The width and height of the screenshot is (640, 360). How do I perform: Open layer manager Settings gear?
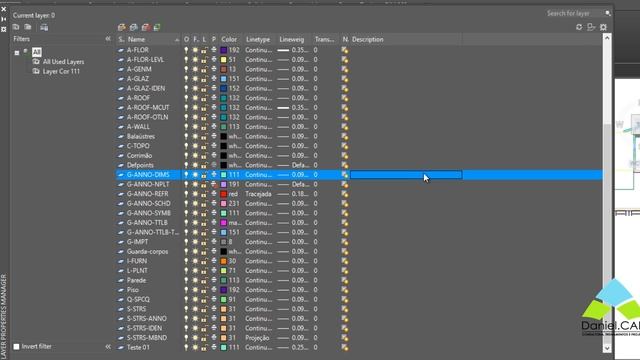click(x=603, y=27)
